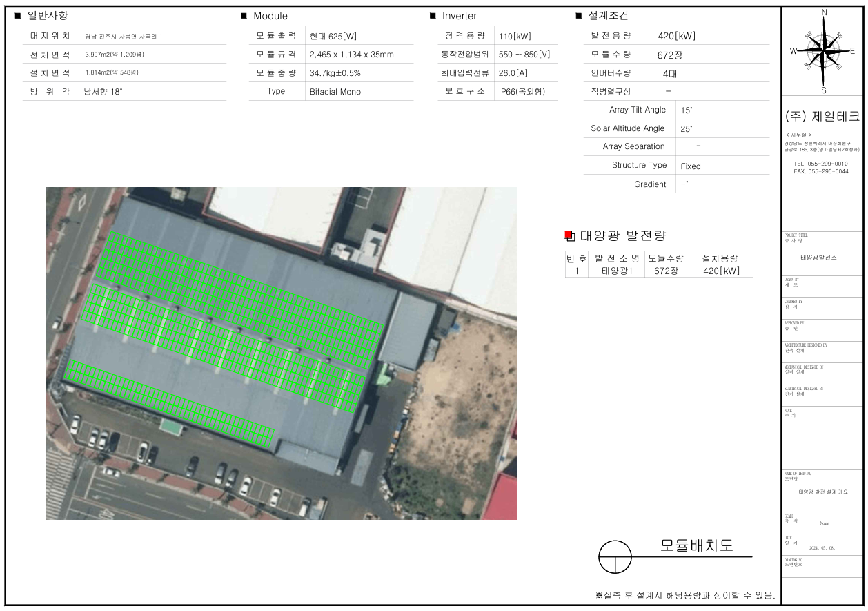Screen dimensions: 868x611
Task: Click the square bullet before Module heading
Action: [244, 16]
